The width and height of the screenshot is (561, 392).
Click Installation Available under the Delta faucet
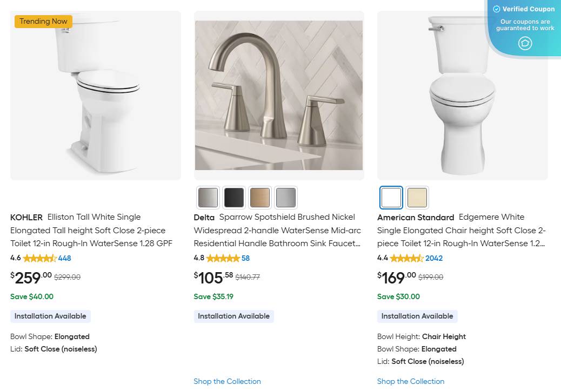click(x=234, y=316)
